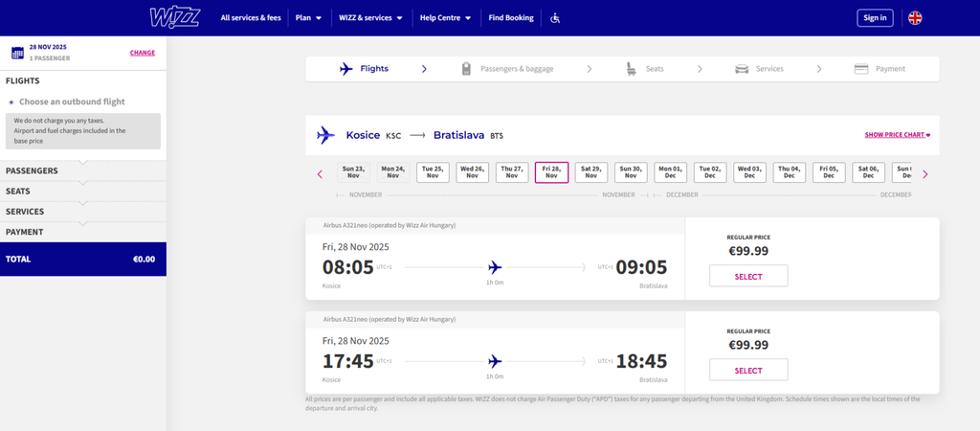Expand Show Price Chart

click(x=897, y=135)
